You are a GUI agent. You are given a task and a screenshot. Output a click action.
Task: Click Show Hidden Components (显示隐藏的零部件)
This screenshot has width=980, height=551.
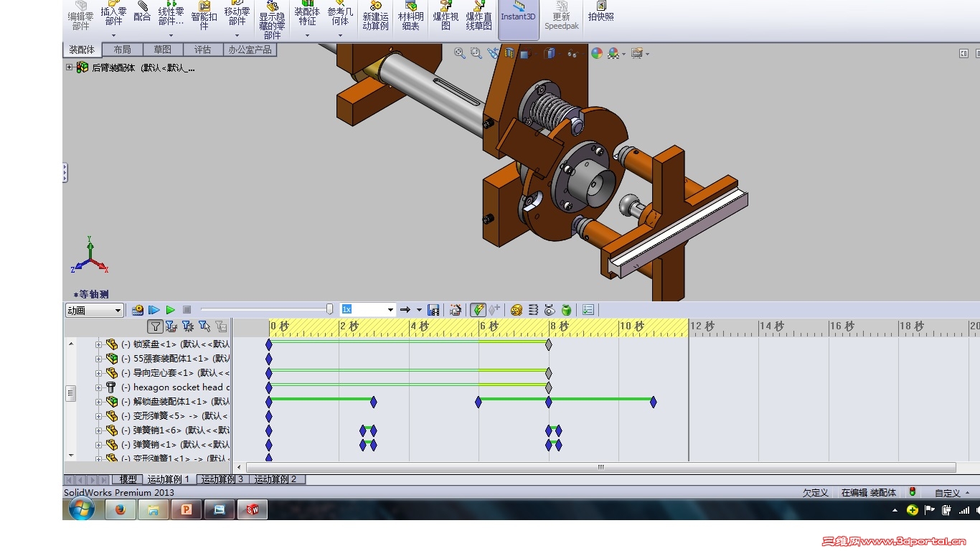click(272, 20)
